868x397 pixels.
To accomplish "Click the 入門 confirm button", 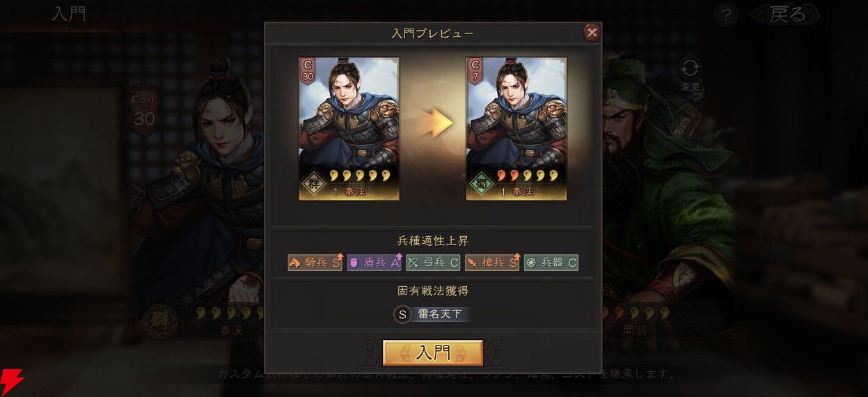I will click(433, 353).
